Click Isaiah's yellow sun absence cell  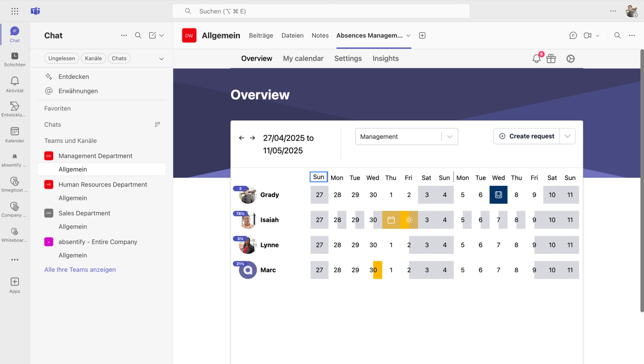tap(409, 220)
